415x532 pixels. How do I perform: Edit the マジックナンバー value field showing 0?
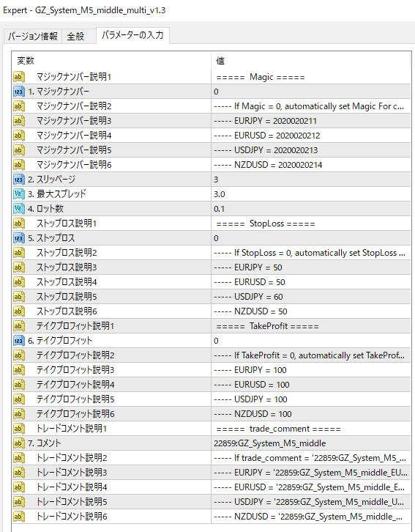pyautogui.click(x=311, y=92)
